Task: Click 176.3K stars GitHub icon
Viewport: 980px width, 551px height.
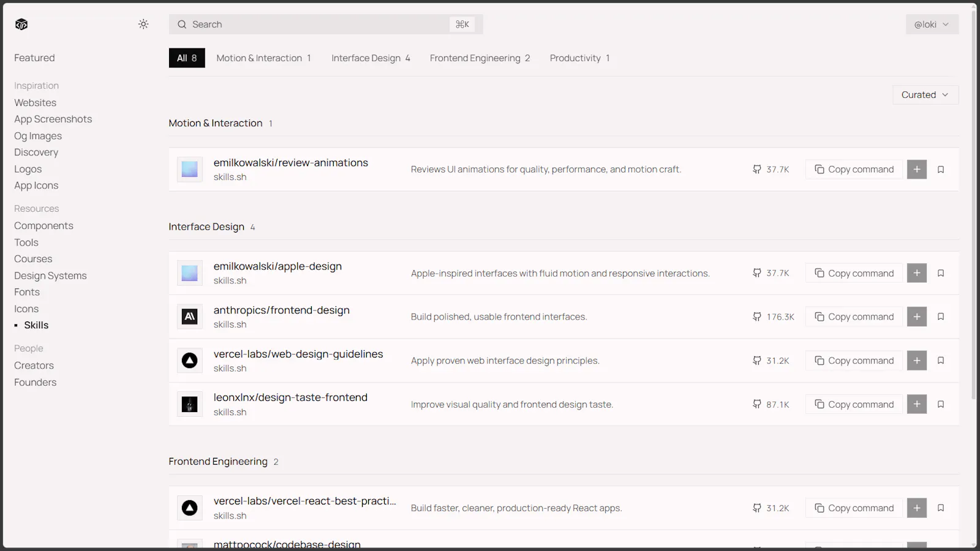Action: coord(757,317)
